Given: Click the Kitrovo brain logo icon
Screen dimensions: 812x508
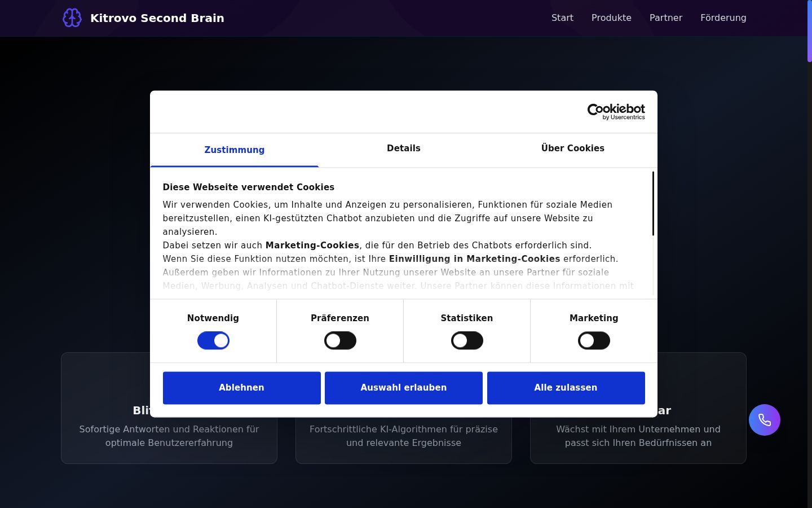Looking at the screenshot, I should (72, 18).
